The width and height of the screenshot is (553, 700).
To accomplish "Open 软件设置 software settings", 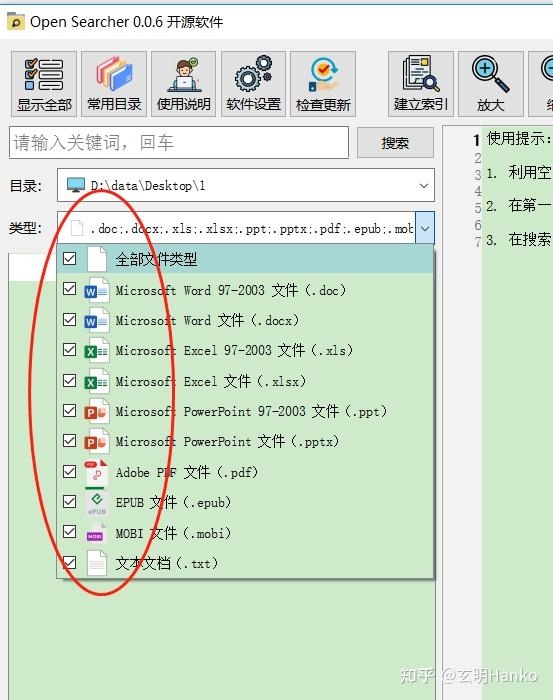I will (253, 84).
